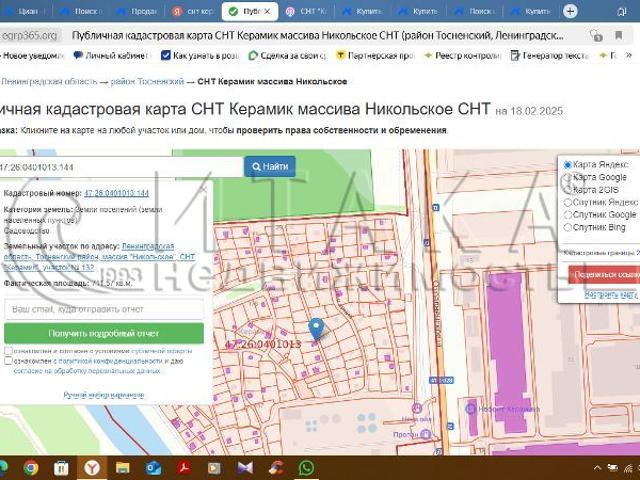
Task: Open Chrome from the taskbar
Action: 31,467
